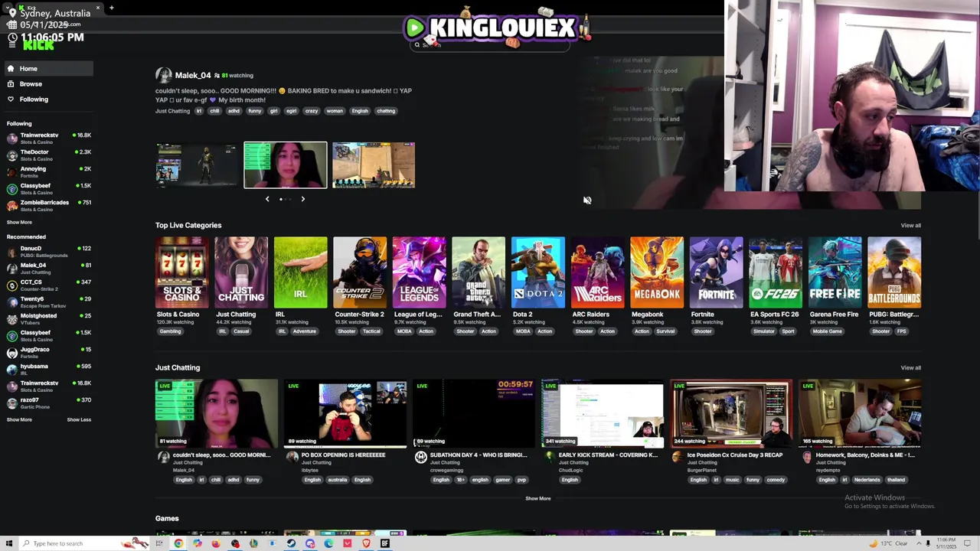980x551 pixels.
Task: Open Following in sidebar
Action: coord(47,99)
